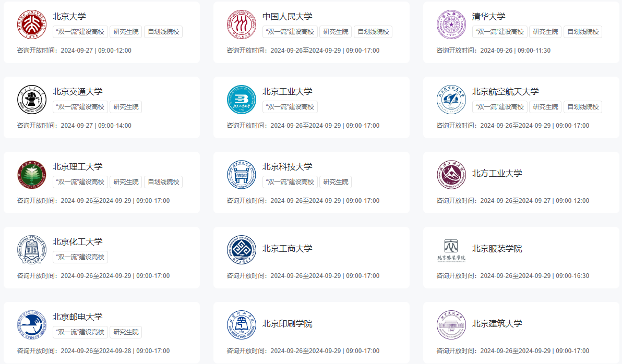Click the 咨询开放时间 line on 北京科技大学 card
This screenshot has height=364, width=622.
(x=303, y=201)
